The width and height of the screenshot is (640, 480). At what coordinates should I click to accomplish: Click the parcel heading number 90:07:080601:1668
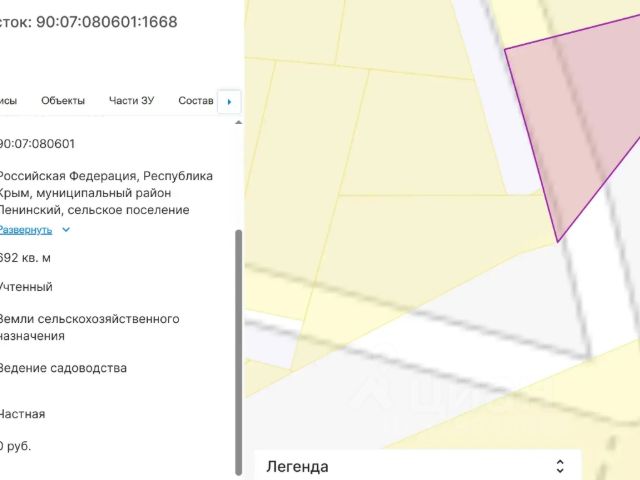pos(107,22)
